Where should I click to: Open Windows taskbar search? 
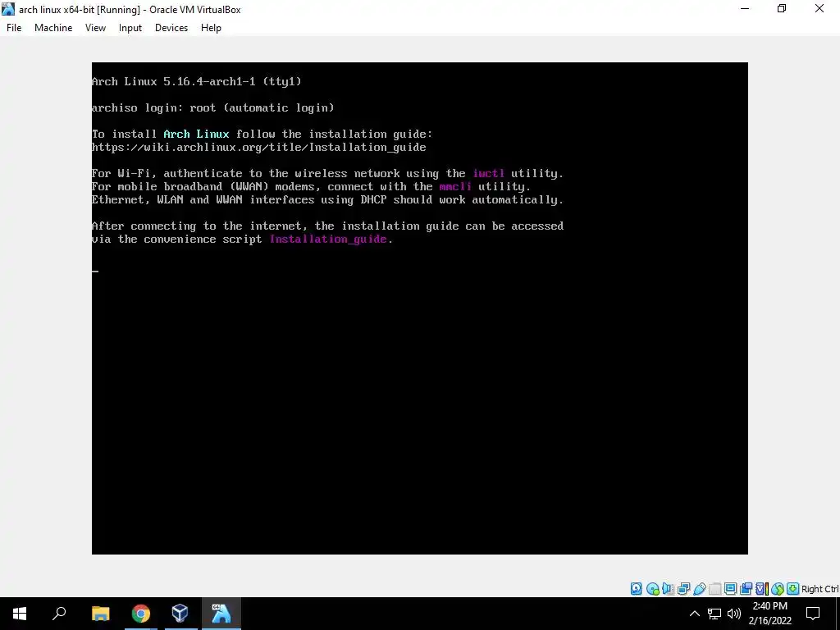59,614
